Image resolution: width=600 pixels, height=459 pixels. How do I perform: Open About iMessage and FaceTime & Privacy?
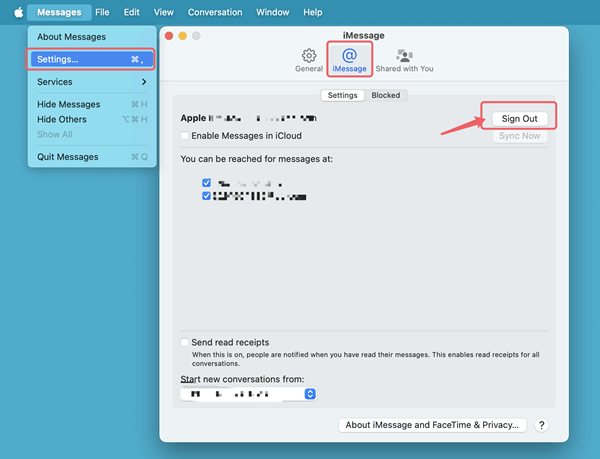click(x=432, y=425)
